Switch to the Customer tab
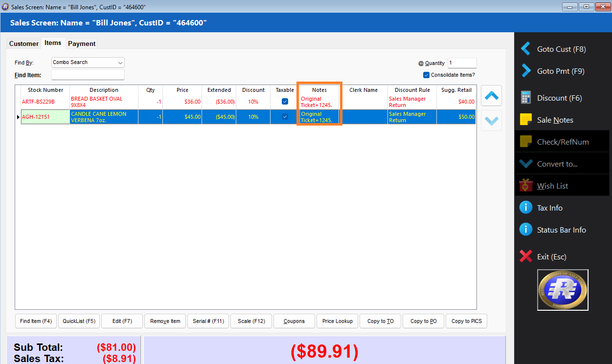Screen dimensions: 612x364 point(24,43)
